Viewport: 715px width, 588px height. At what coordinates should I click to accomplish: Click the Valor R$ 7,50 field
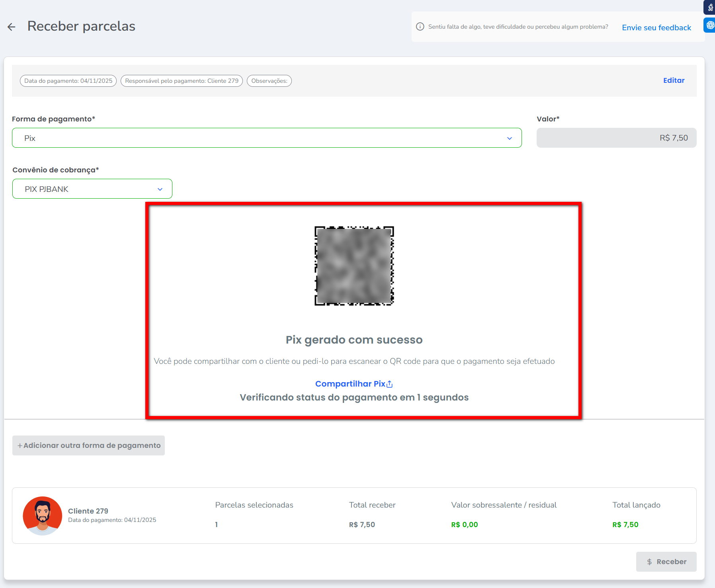(x=616, y=138)
